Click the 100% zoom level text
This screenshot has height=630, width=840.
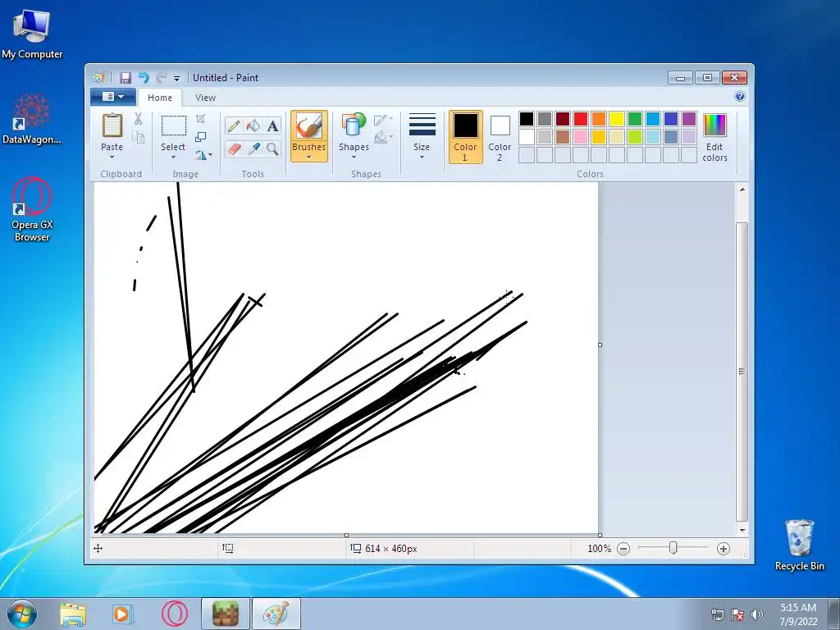tap(599, 549)
